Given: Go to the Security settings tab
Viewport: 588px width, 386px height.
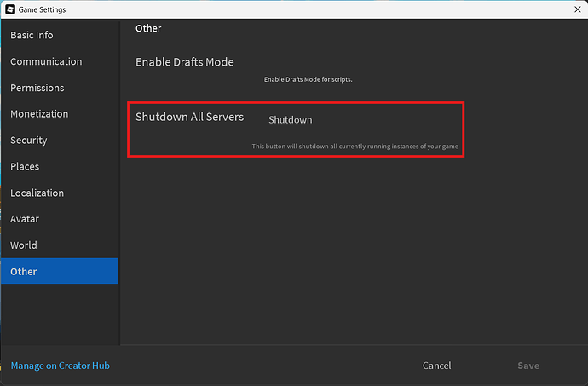Looking at the screenshot, I should [x=60, y=140].
